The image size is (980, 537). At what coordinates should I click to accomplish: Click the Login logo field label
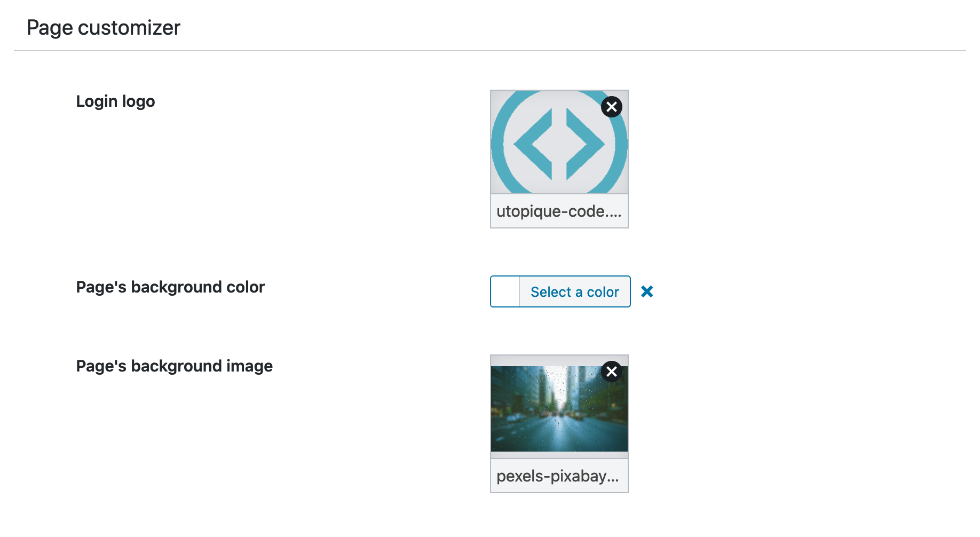(x=115, y=101)
